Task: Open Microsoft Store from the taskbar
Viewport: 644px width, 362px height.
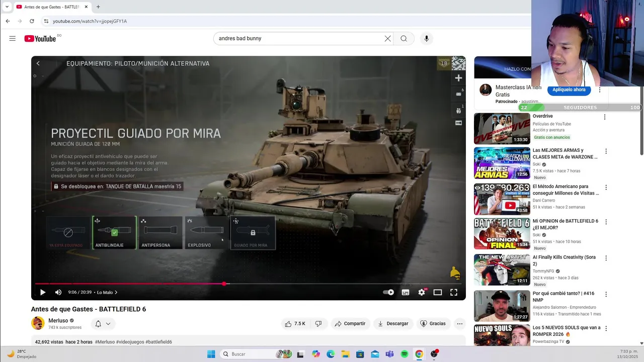Action: pyautogui.click(x=360, y=354)
